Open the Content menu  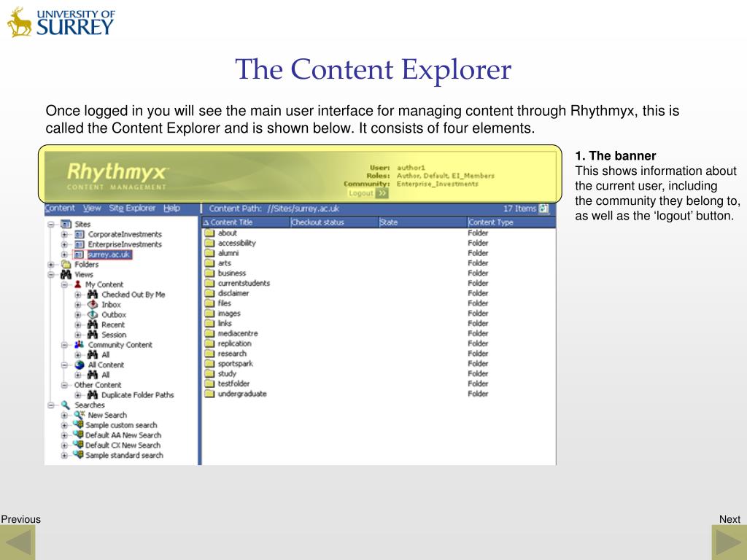coord(60,208)
